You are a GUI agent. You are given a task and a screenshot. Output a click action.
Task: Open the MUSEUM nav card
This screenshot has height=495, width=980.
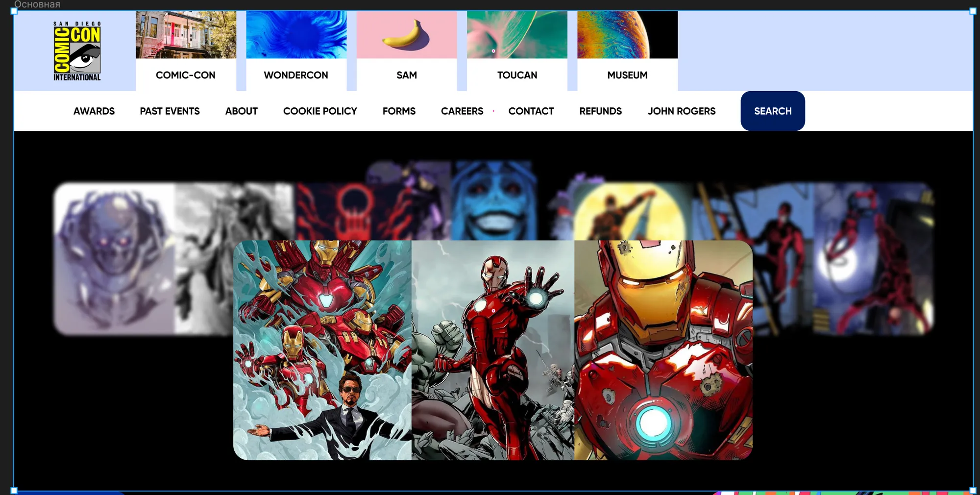(x=627, y=51)
